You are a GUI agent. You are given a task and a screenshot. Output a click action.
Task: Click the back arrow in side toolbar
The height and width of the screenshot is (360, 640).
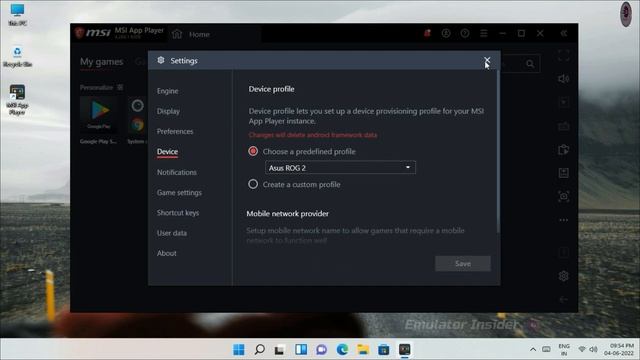click(564, 300)
